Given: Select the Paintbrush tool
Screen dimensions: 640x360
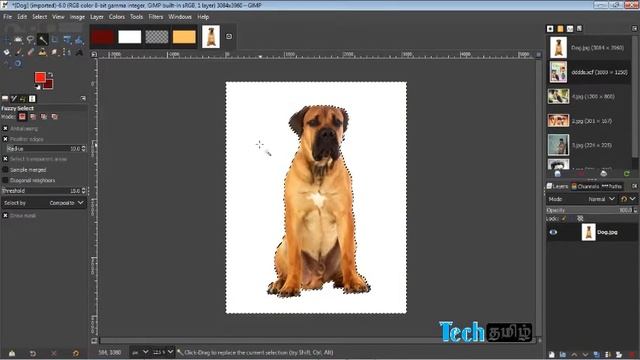Looking at the screenshot, I should click(18, 52).
